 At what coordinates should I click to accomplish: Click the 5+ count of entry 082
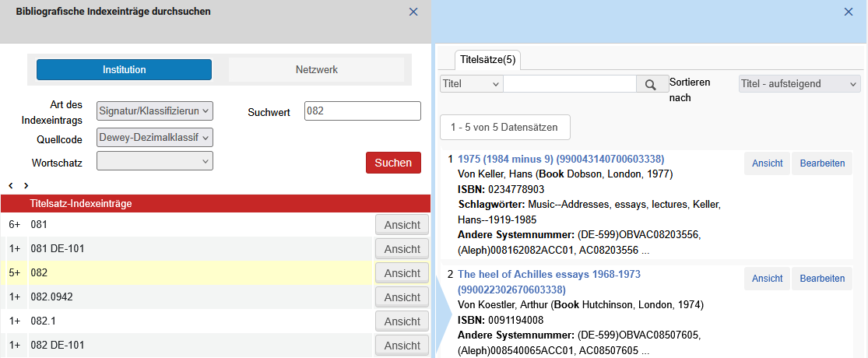15,273
